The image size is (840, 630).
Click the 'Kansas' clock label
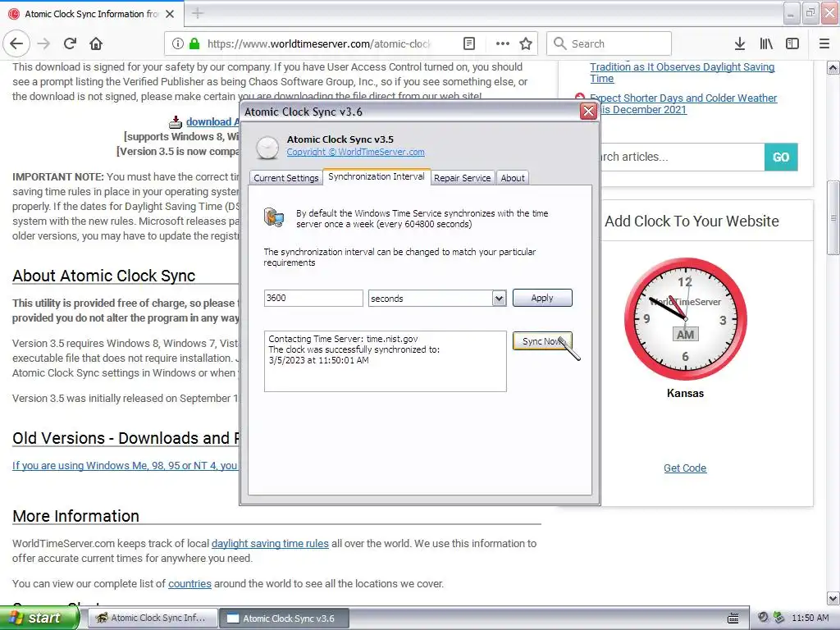tap(685, 393)
